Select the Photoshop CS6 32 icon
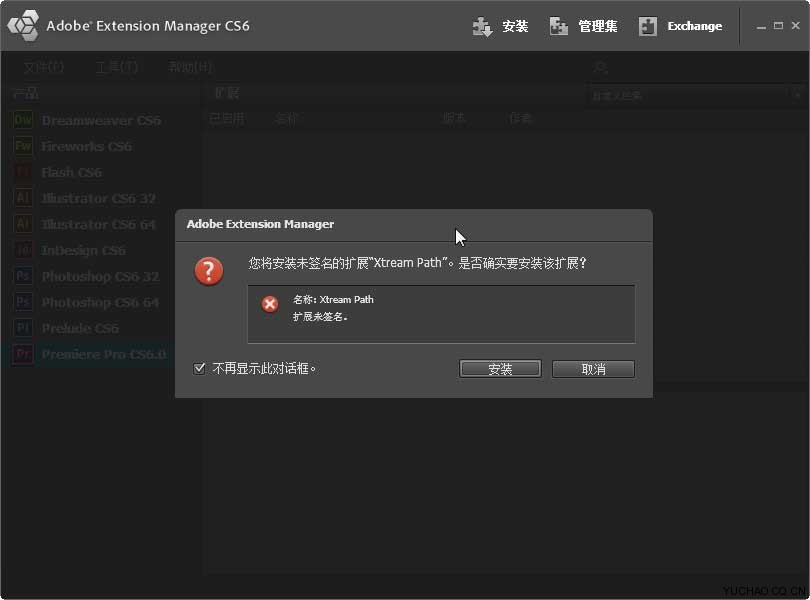The height and width of the screenshot is (600, 810). [x=22, y=276]
